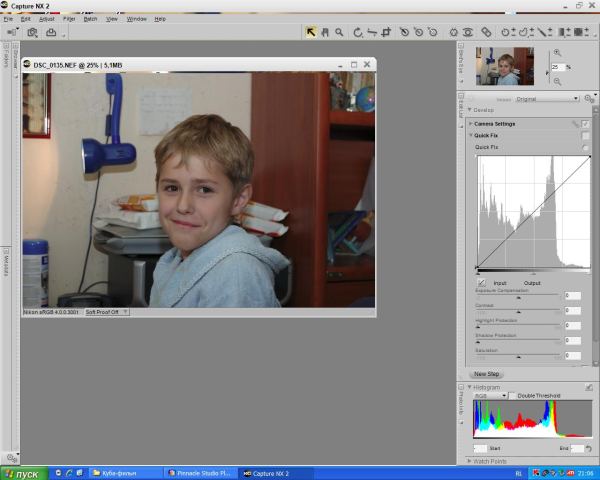Image resolution: width=600 pixels, height=480 pixels.
Task: Collapse the Develop section
Action: tap(470, 110)
